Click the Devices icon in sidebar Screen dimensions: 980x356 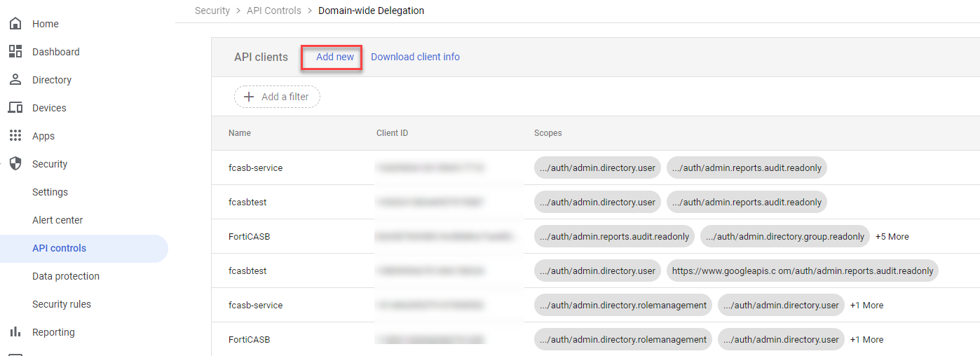coord(15,108)
